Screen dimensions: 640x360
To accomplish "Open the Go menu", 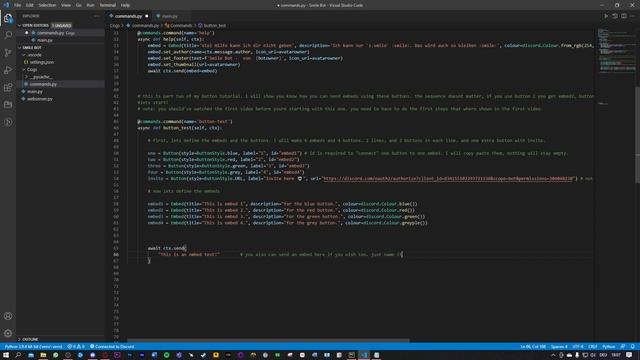I will point(78,5).
